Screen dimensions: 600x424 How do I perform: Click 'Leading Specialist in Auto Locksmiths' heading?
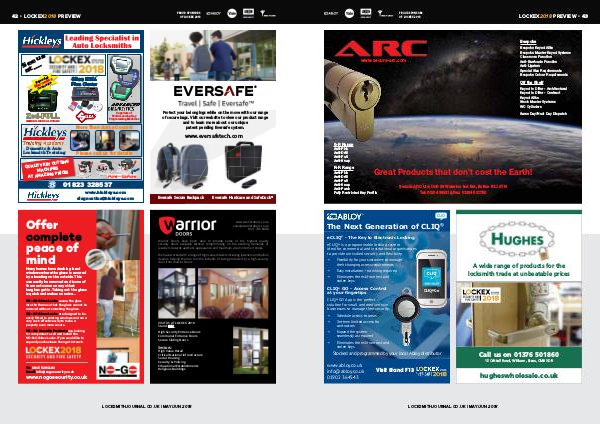coord(102,41)
